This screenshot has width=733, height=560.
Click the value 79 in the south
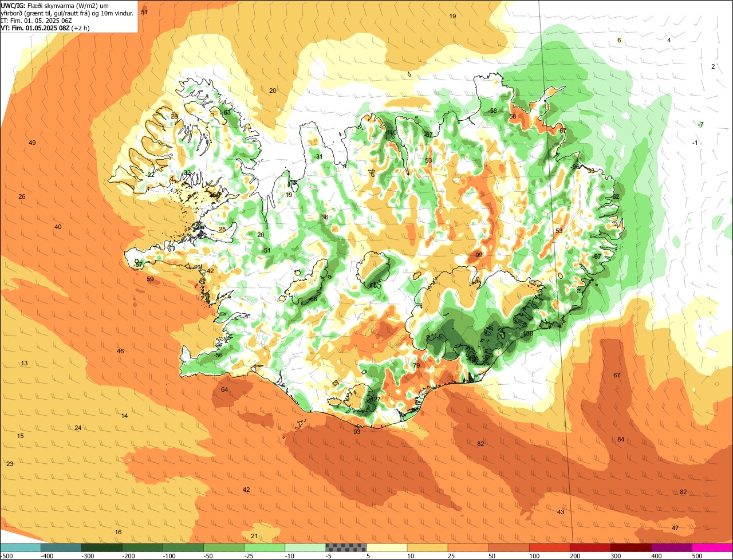tap(416, 365)
